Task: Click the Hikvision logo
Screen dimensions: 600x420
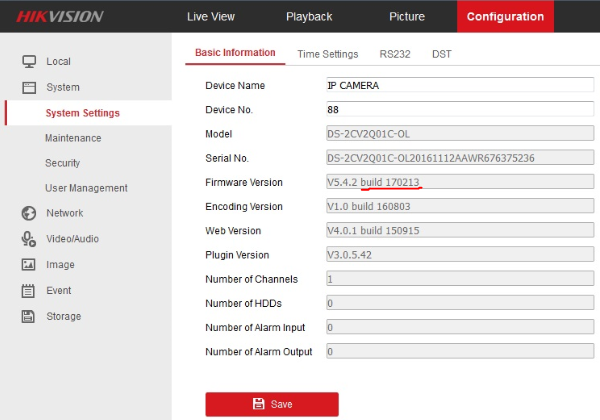Action: (x=60, y=16)
